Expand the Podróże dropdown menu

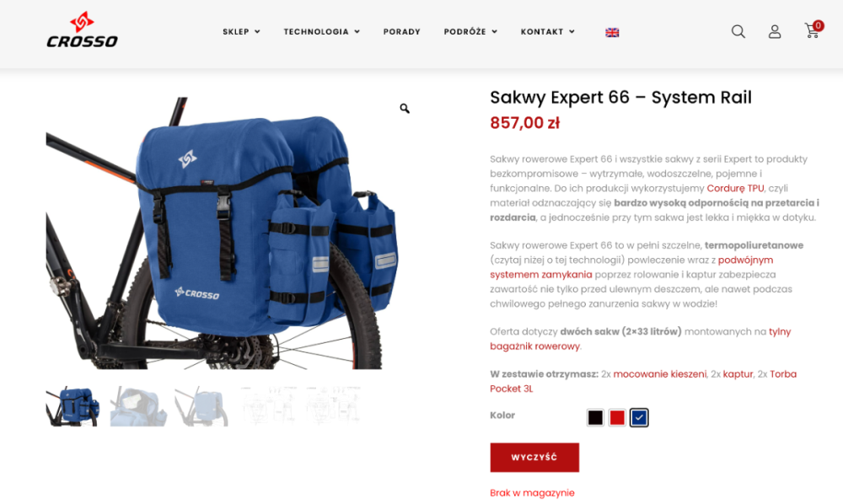(470, 32)
